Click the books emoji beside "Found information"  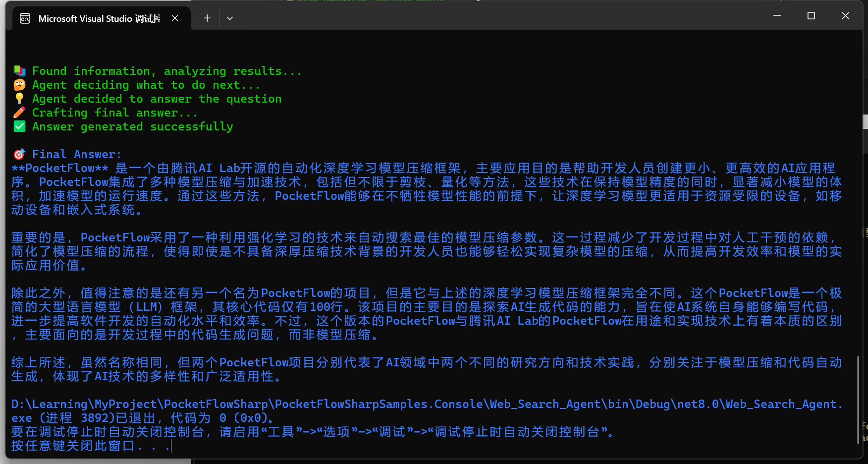19,70
